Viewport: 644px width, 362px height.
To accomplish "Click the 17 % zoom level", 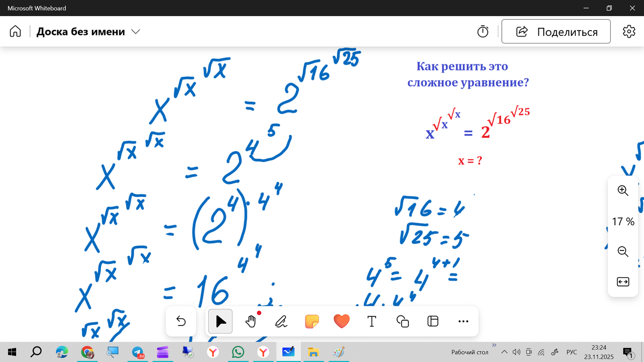I will point(623,221).
